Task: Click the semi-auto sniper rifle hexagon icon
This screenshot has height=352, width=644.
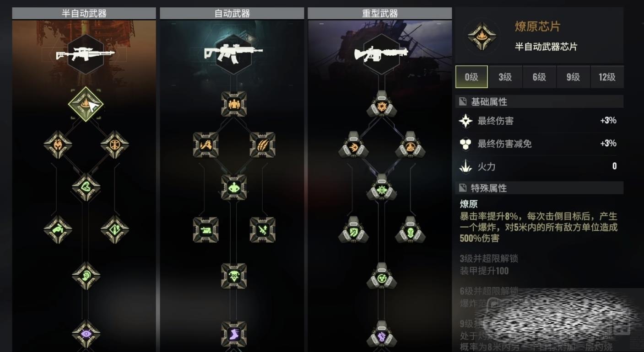Action: pos(86,54)
